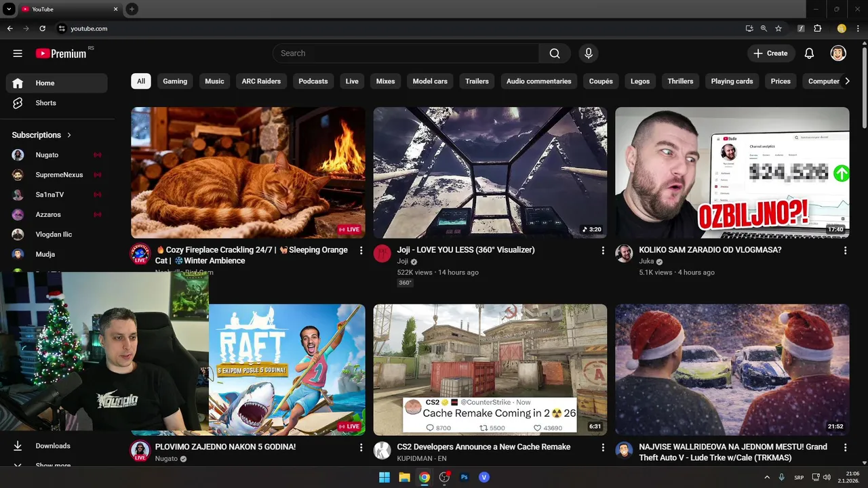Open Photoshop from taskbar
The image size is (868, 488).
click(465, 477)
